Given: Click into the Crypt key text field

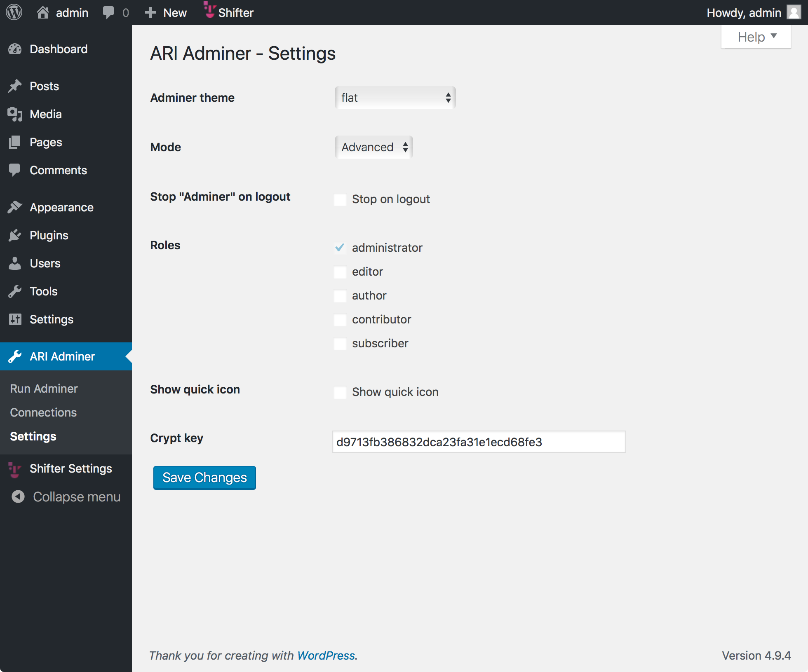Looking at the screenshot, I should tap(479, 442).
